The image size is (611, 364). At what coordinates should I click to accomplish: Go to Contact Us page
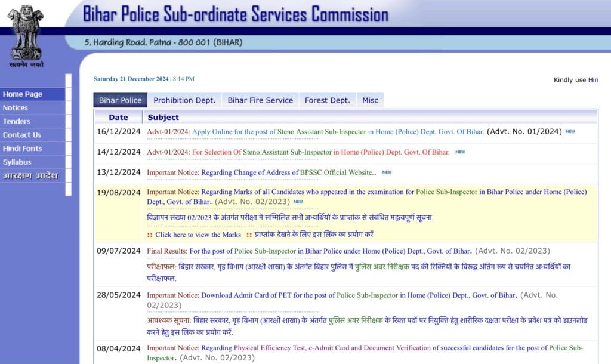point(33,135)
